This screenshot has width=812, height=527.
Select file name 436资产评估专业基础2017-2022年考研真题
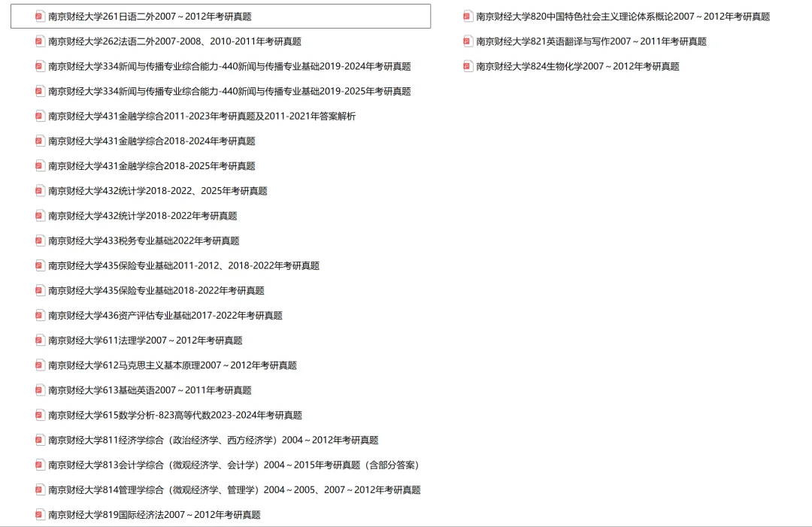[165, 315]
